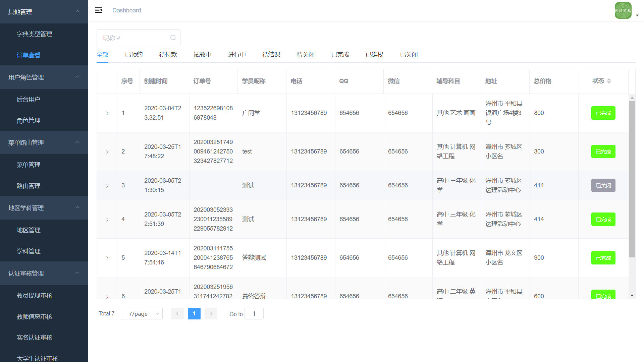The height and width of the screenshot is (362, 644).
Task: Open the user avatar in top right
Action: tap(623, 10)
